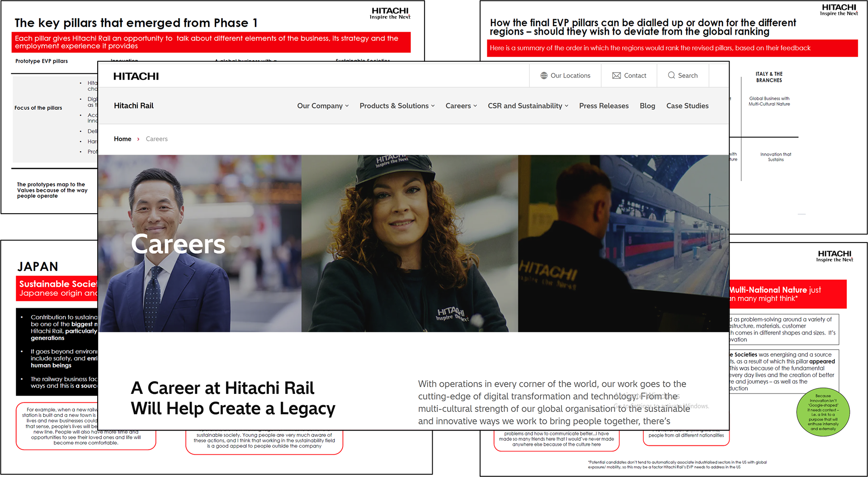Expand the Our Company dropdown chevron
Viewport: 868px width, 477px height.
pyautogui.click(x=347, y=106)
